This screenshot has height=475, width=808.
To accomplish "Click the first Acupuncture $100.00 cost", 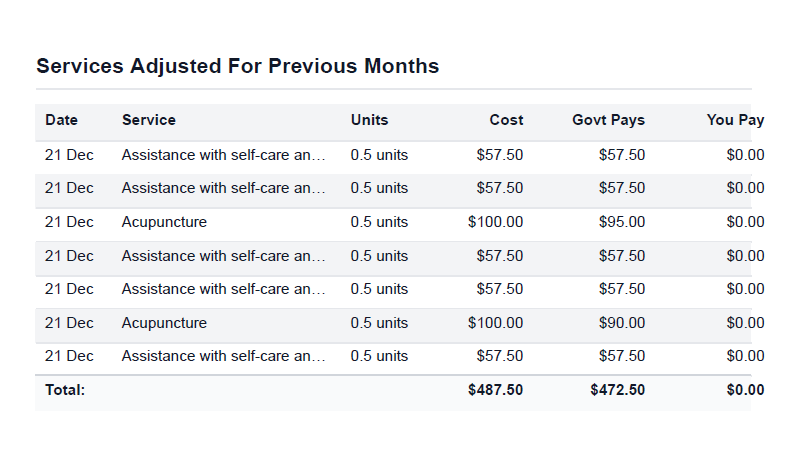I will click(x=495, y=222).
